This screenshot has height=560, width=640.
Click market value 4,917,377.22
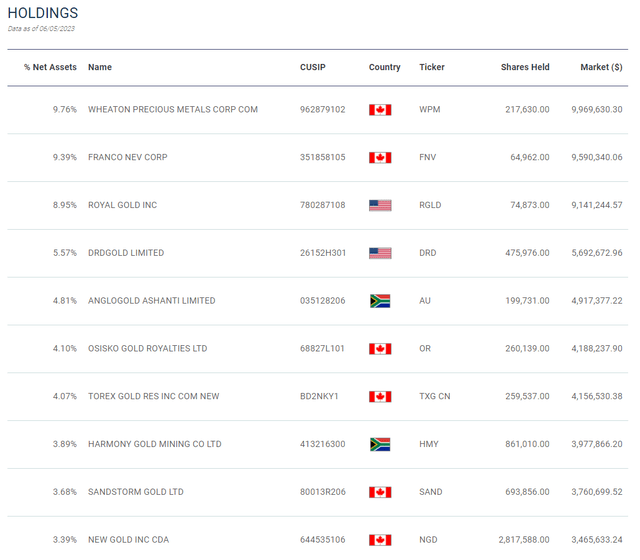[x=597, y=300]
